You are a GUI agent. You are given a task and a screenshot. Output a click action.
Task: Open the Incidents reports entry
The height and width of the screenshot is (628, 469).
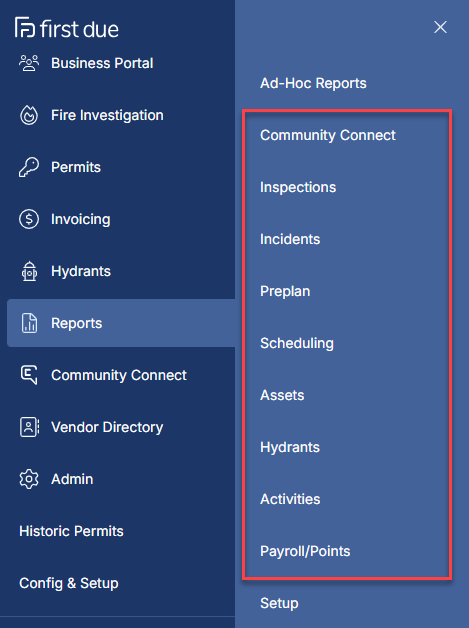(x=290, y=240)
